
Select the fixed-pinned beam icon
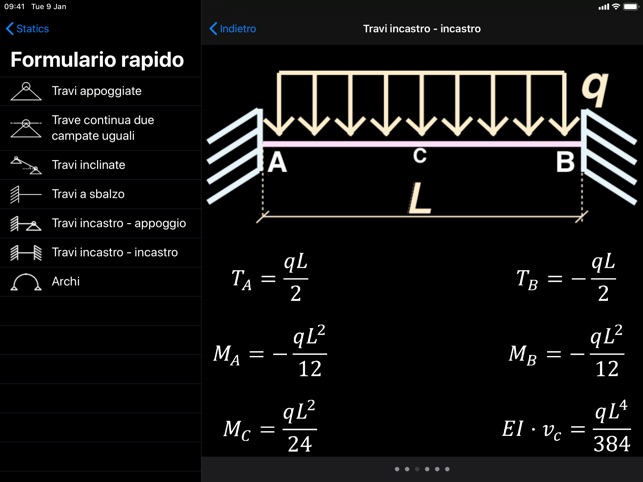[26, 224]
